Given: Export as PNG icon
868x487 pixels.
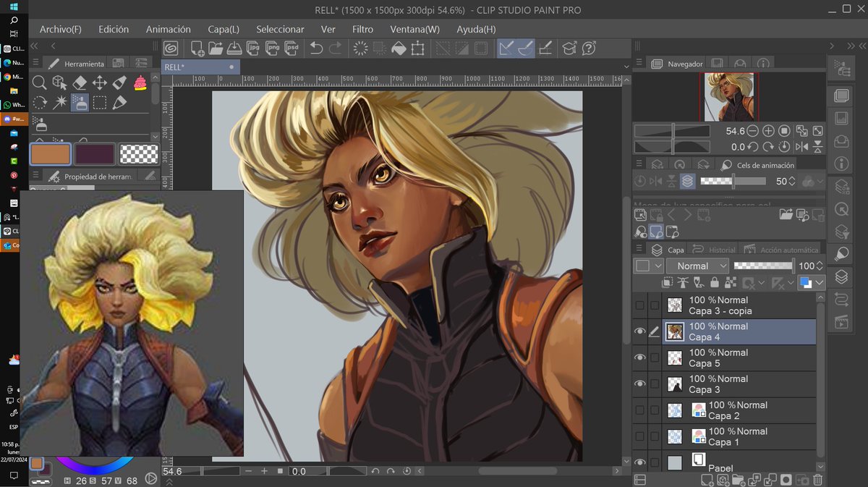Looking at the screenshot, I should click(x=272, y=48).
